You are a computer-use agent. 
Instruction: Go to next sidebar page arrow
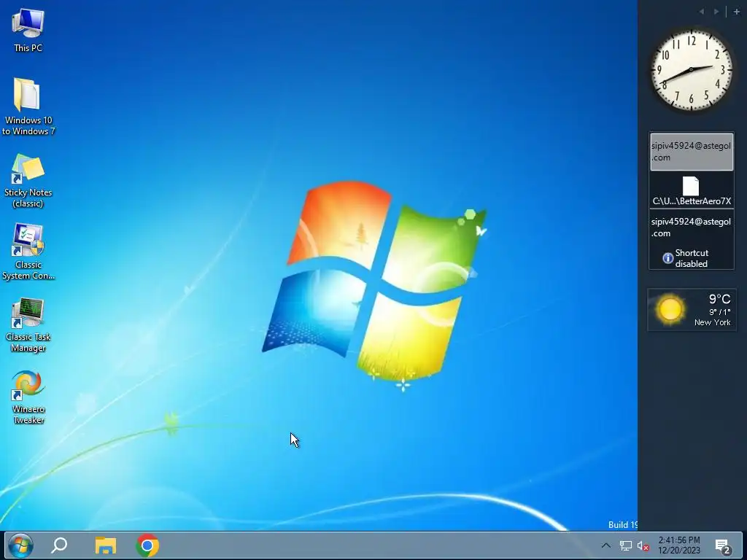point(716,12)
